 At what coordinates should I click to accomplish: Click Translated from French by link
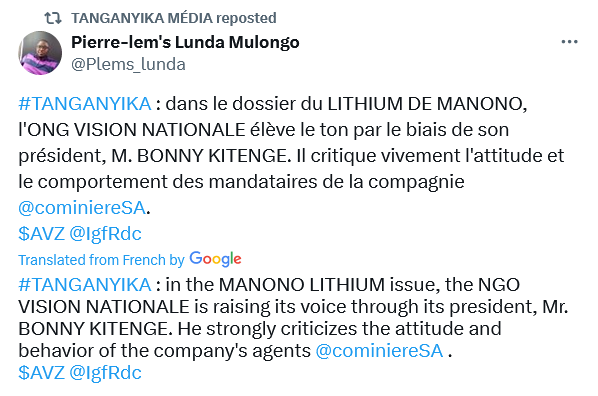click(101, 260)
